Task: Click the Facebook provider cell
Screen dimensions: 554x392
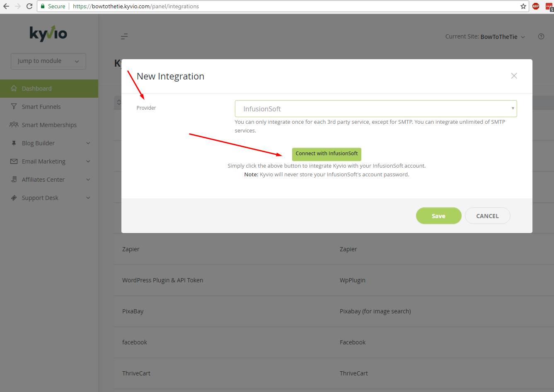Action: (x=353, y=342)
